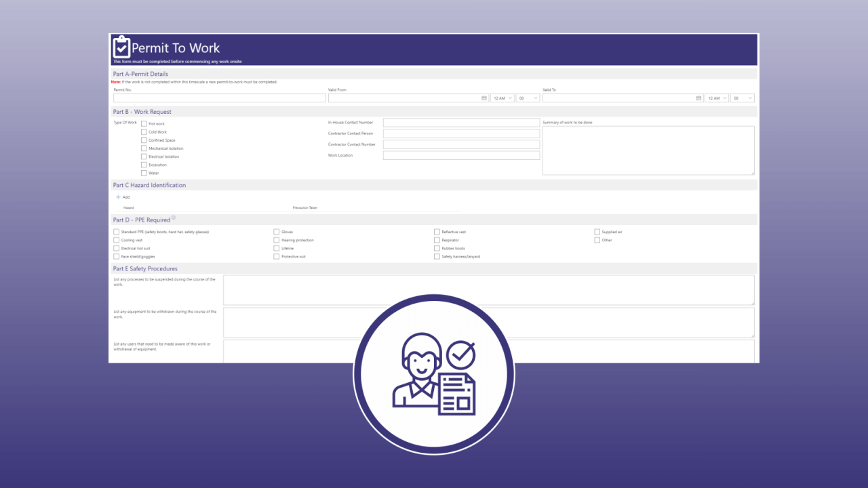The height and width of the screenshot is (488, 868).
Task: Tick the Cold Work checkbox
Action: 144,132
